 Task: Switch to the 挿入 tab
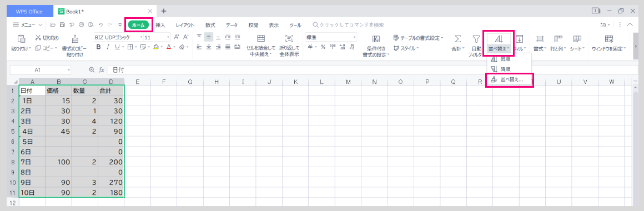click(160, 25)
